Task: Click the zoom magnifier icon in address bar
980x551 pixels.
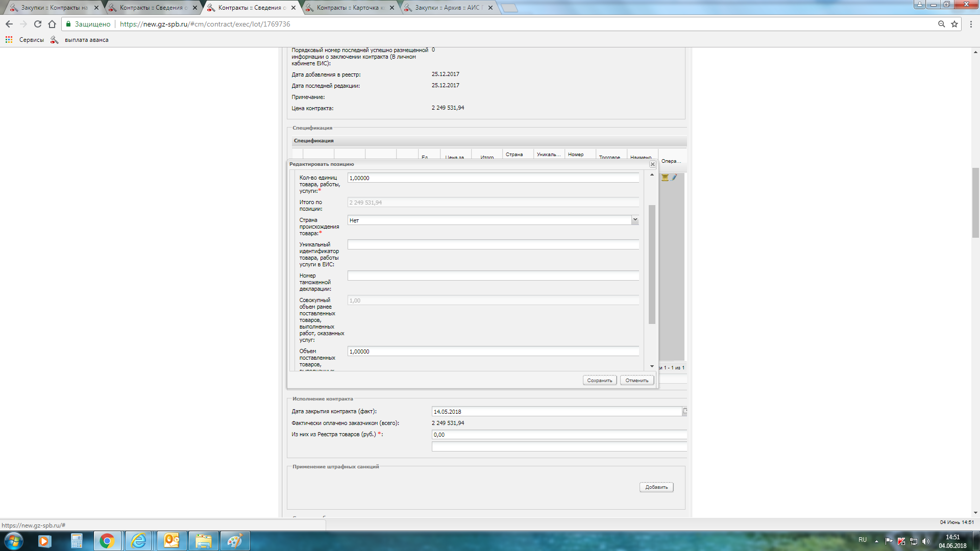Action: point(942,24)
